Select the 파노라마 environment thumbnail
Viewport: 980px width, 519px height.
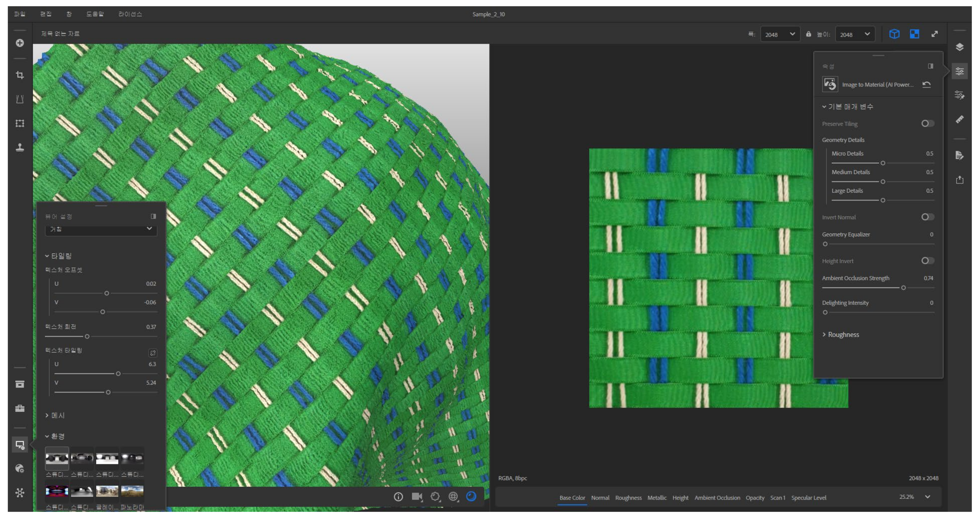132,492
